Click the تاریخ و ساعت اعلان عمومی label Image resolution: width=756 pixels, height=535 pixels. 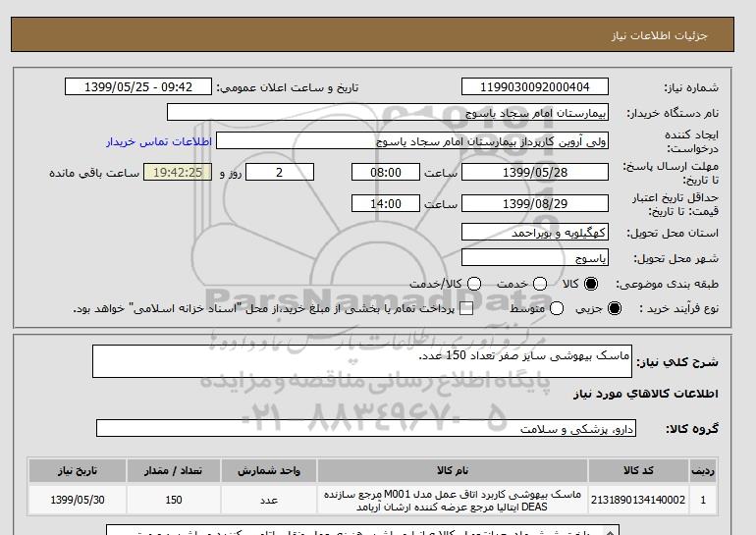coord(288,87)
